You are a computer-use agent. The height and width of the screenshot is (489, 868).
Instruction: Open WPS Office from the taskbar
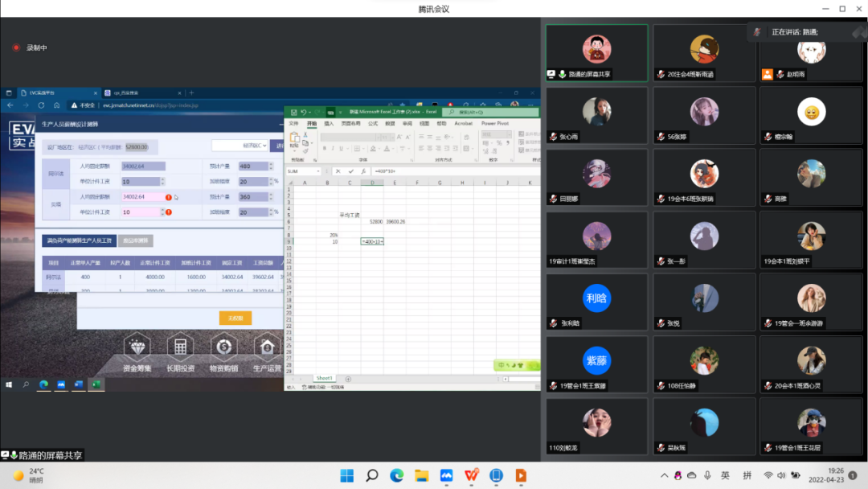tap(471, 475)
